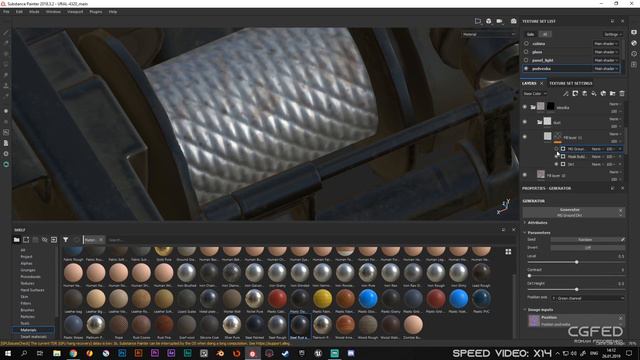
Task: Select the glass texture set radio
Action: 526,52
